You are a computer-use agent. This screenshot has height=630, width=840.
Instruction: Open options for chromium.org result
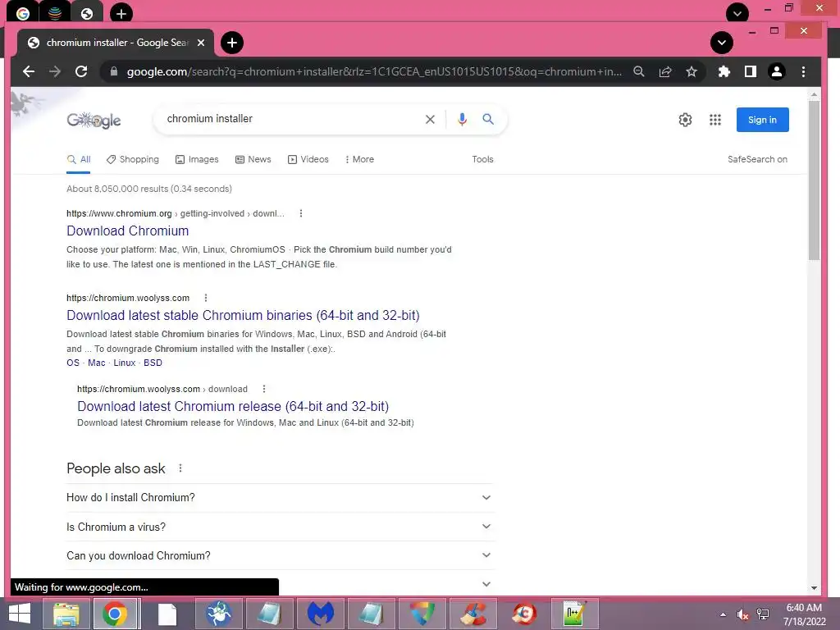pos(301,213)
